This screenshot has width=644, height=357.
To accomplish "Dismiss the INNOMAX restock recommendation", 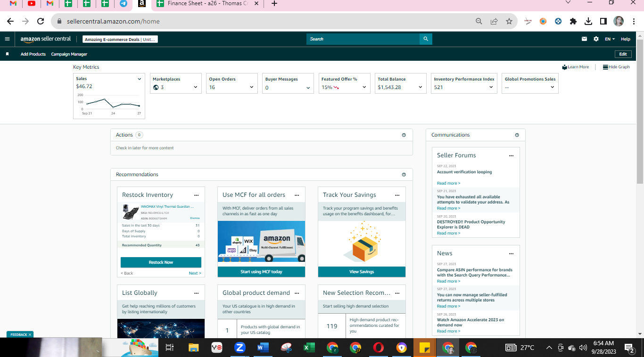I will (195, 218).
